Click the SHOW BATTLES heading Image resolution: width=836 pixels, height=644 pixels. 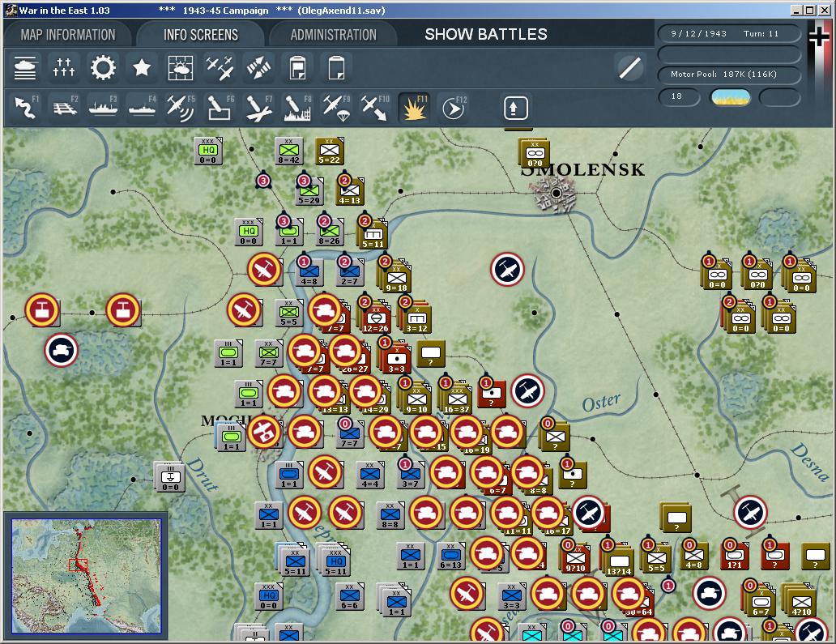pyautogui.click(x=486, y=34)
